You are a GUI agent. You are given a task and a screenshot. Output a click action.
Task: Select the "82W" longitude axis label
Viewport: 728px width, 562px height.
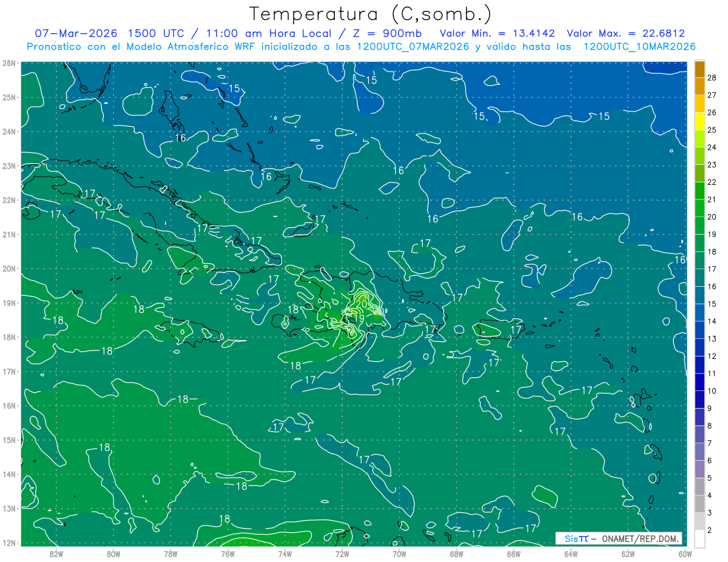pos(56,553)
